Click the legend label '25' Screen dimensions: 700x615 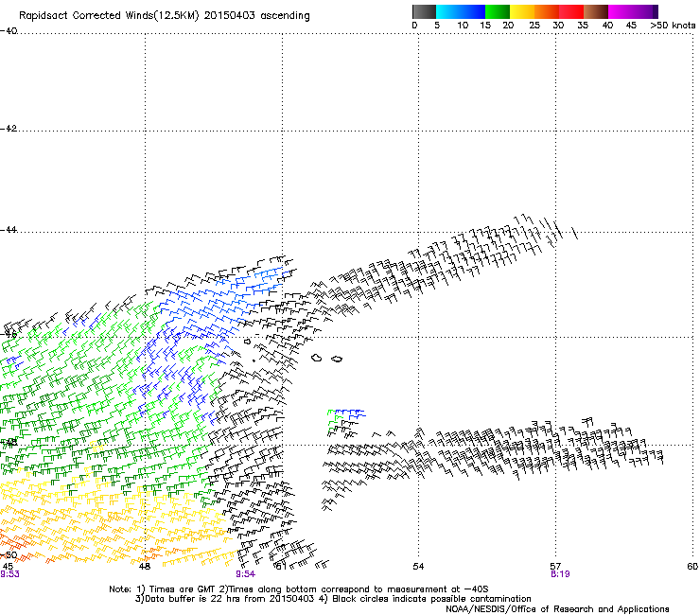tap(534, 26)
